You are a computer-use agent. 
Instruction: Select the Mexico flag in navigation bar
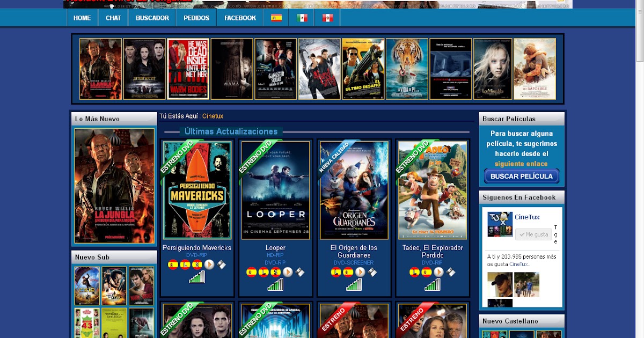coord(302,18)
